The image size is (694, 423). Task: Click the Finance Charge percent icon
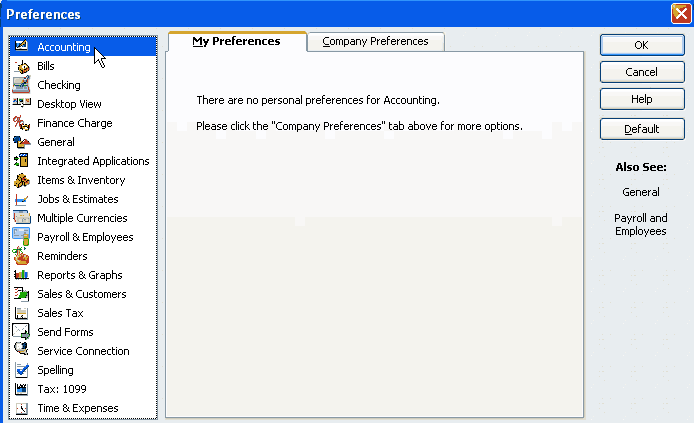pos(21,123)
